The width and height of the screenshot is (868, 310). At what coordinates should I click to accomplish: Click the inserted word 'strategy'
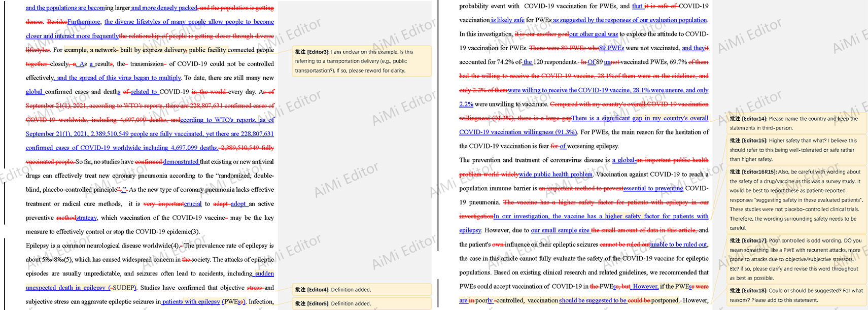(86, 218)
